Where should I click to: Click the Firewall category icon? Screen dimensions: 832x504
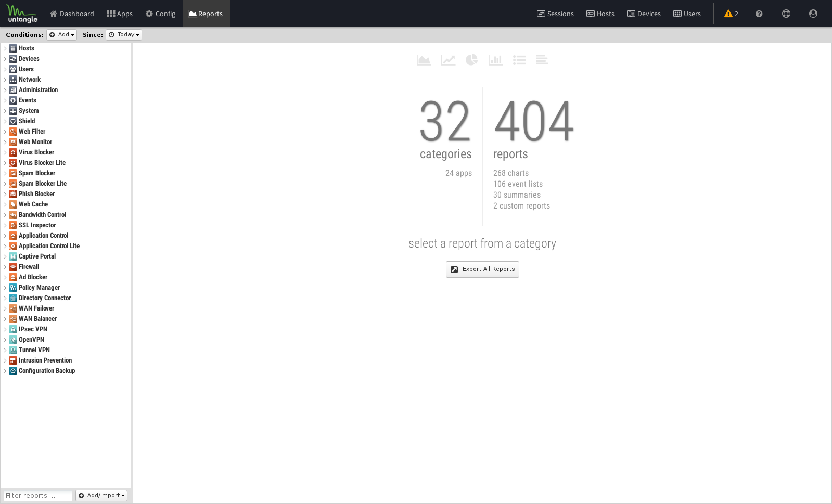click(x=13, y=267)
